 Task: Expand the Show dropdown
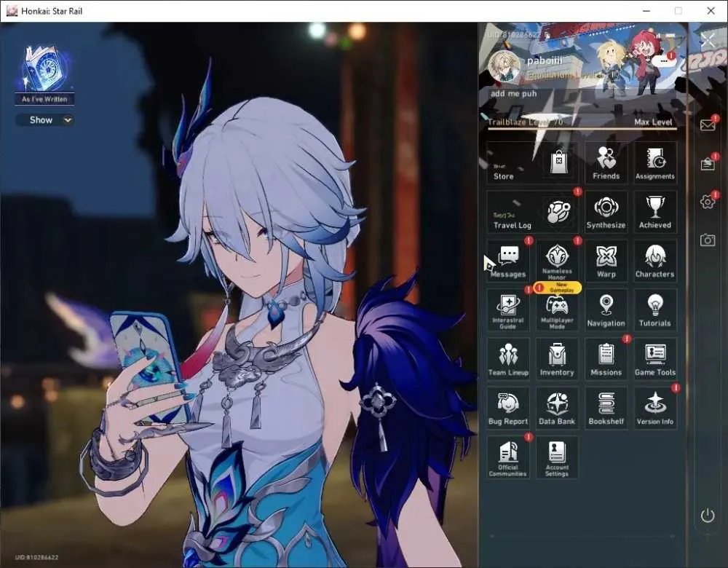point(44,120)
